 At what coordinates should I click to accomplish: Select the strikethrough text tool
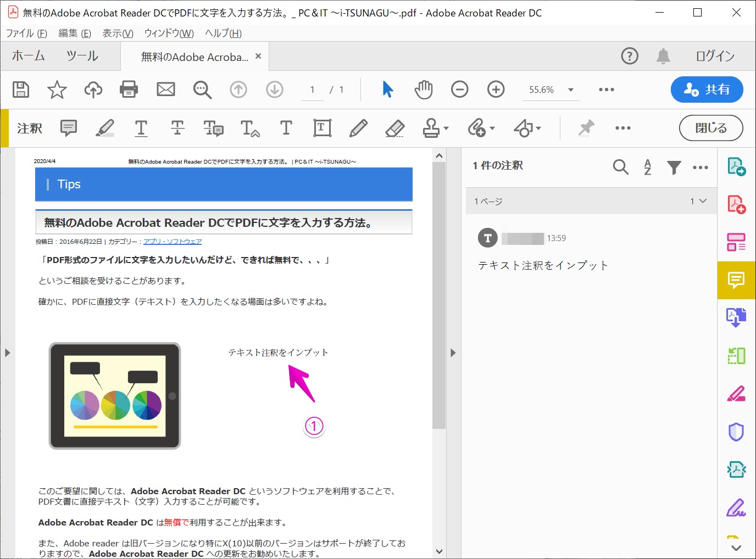[x=177, y=128]
